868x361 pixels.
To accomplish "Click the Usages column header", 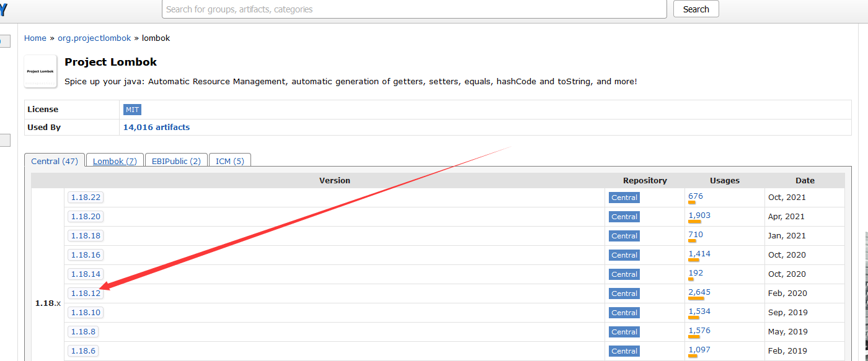I will 725,181.
